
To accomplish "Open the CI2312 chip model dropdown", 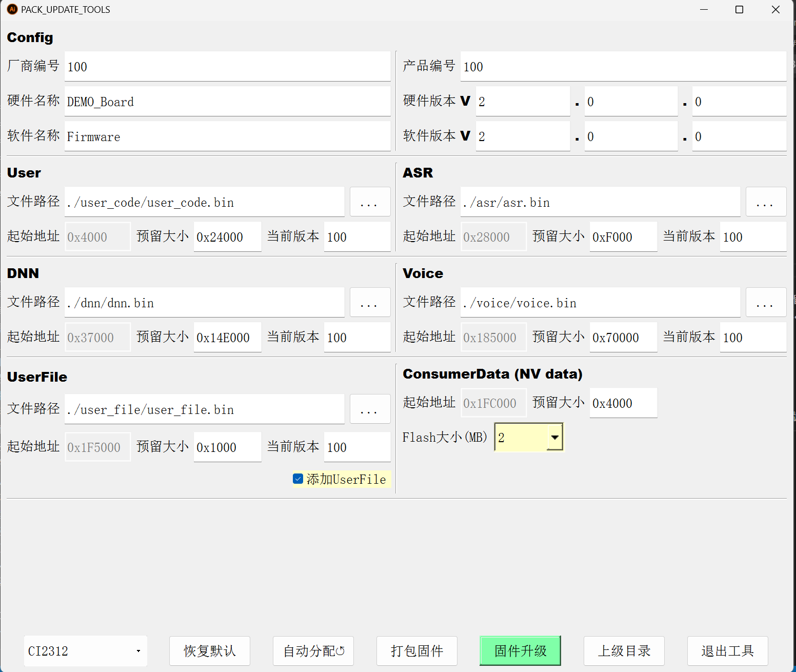I will tap(85, 650).
